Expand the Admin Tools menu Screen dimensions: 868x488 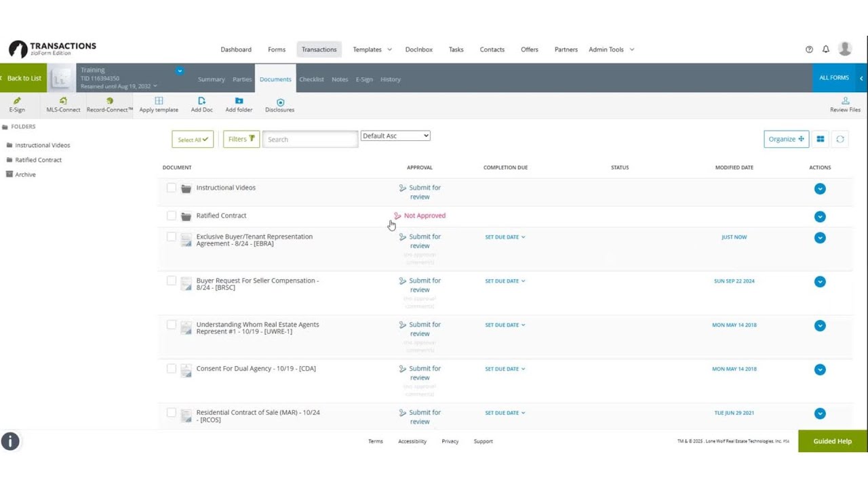point(612,49)
